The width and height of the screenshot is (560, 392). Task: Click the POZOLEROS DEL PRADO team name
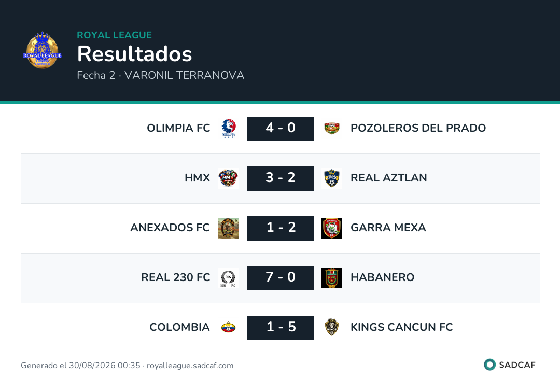[418, 128]
